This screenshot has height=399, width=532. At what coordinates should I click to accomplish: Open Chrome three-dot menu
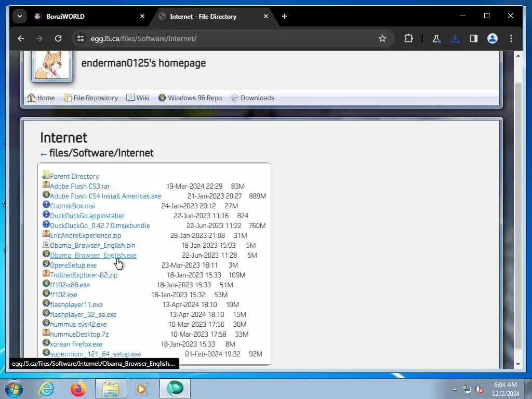[511, 38]
